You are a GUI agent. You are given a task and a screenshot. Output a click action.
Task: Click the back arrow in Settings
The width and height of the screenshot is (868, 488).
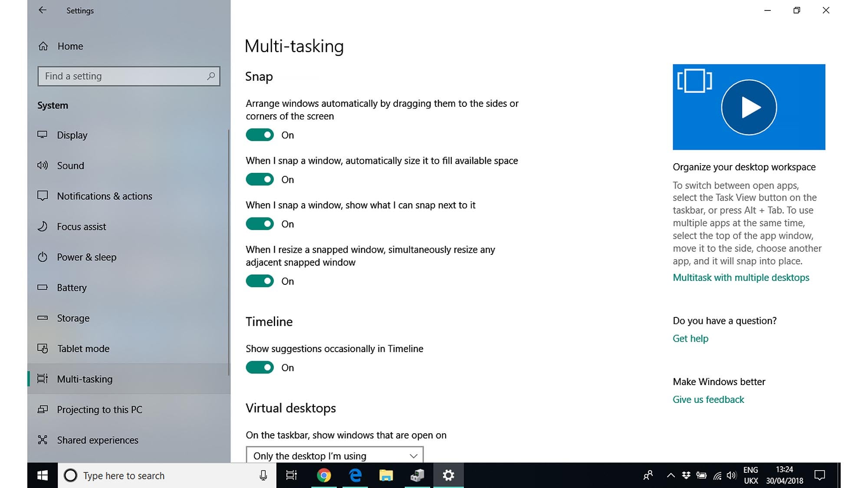(x=42, y=10)
